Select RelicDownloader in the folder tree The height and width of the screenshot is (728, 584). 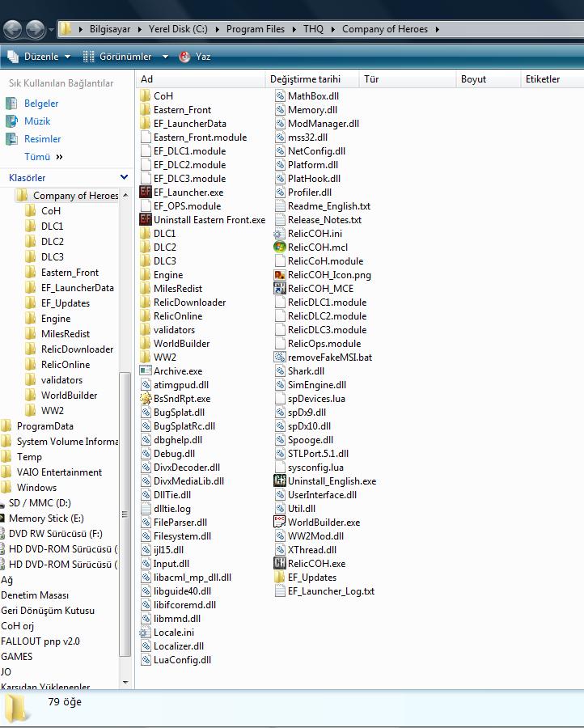pyautogui.click(x=77, y=349)
